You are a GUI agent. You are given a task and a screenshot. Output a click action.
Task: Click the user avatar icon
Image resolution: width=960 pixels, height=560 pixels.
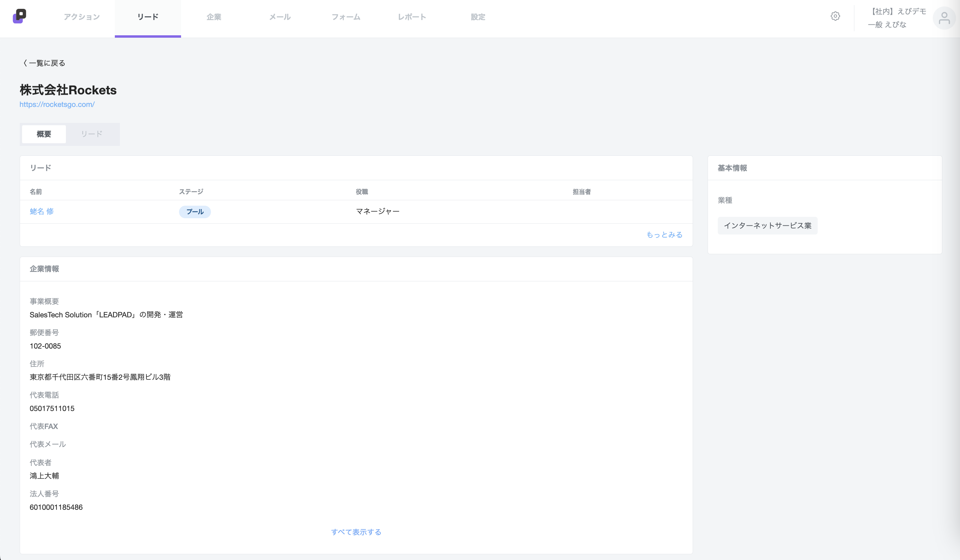[x=944, y=18]
